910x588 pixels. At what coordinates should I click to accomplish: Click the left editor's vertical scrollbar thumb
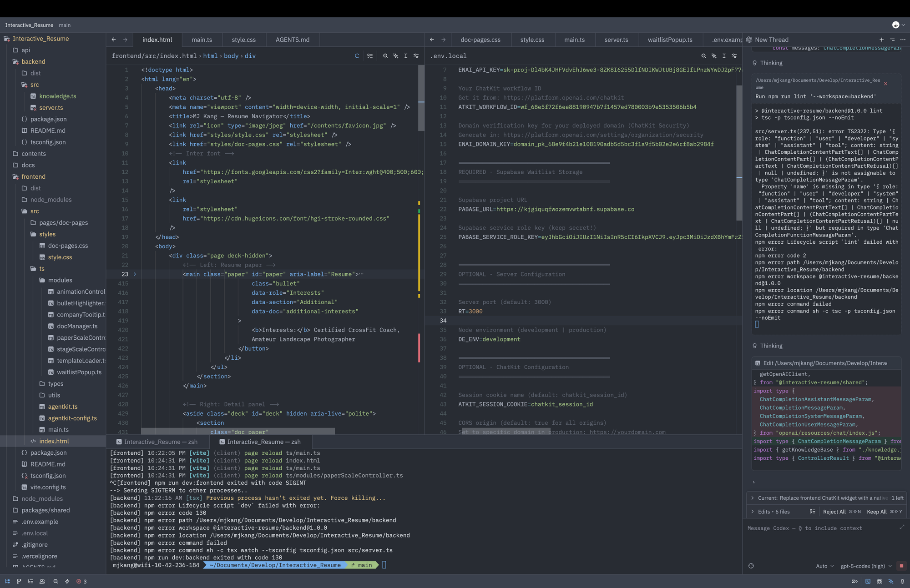[421, 98]
